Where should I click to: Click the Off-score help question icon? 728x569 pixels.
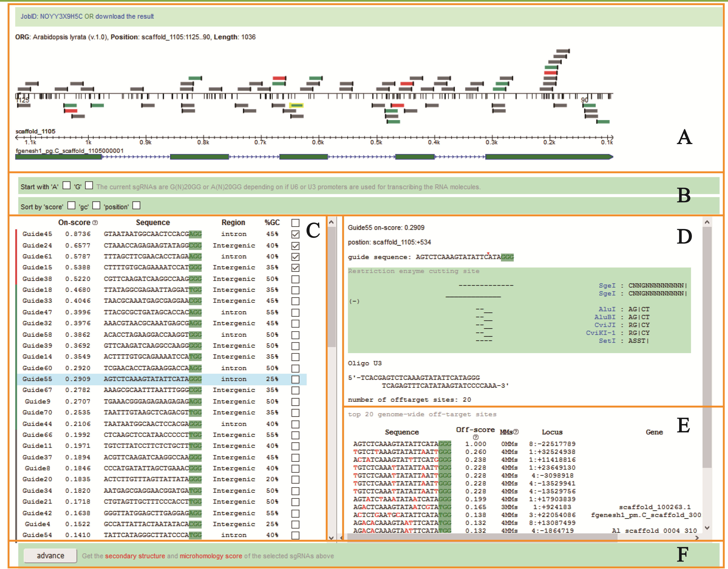476,437
